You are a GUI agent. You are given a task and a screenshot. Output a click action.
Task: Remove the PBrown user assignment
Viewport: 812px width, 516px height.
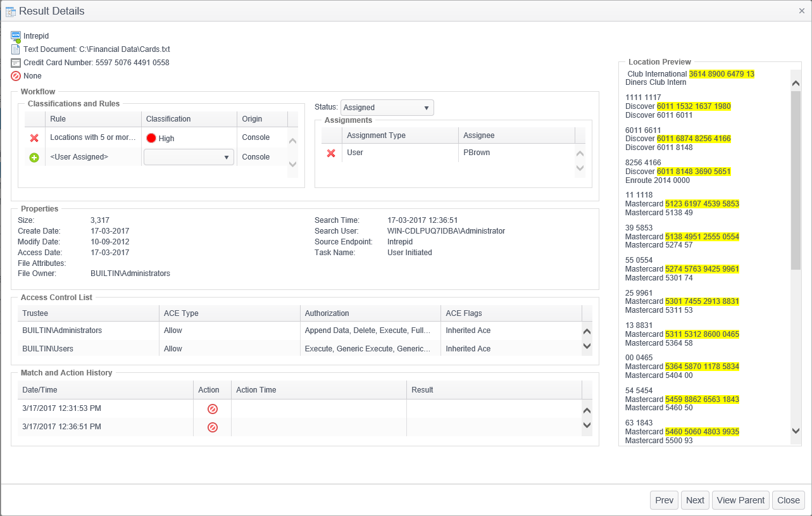pyautogui.click(x=331, y=153)
